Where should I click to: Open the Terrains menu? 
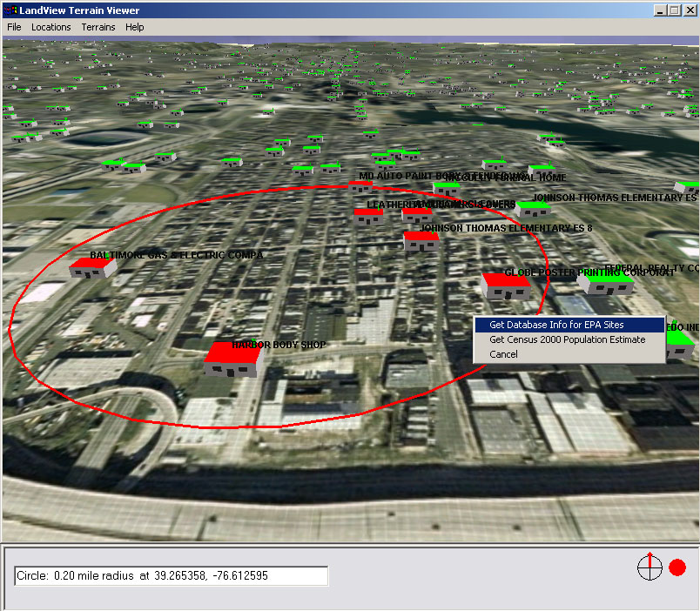click(x=98, y=27)
